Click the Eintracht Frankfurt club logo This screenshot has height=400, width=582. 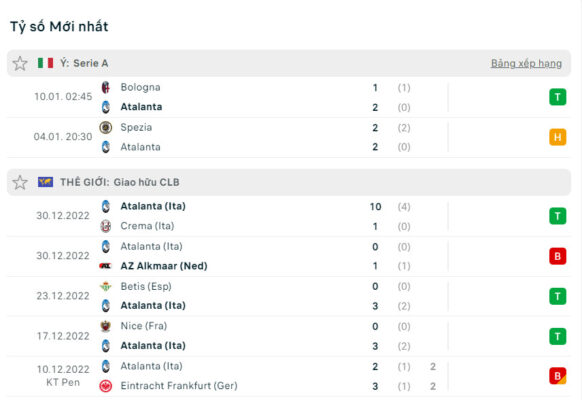(106, 386)
